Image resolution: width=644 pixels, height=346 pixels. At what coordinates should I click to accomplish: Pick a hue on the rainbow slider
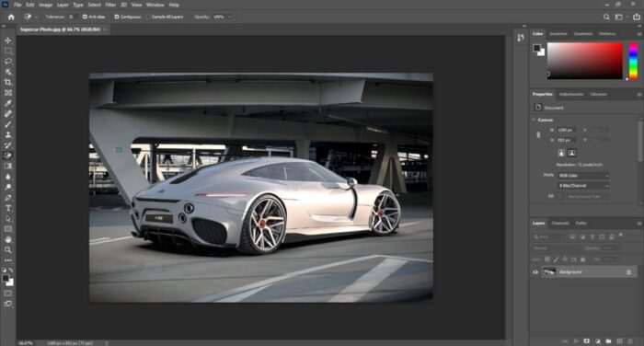(x=633, y=61)
